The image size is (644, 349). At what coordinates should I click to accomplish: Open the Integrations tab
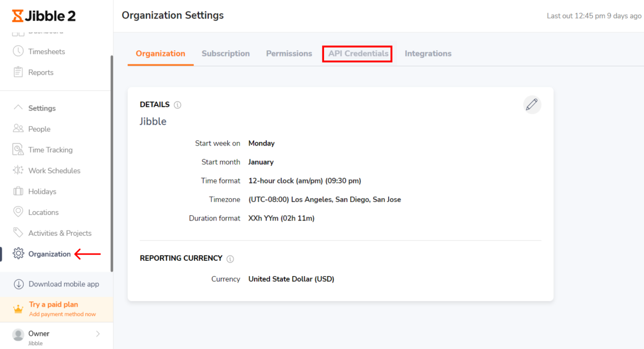pyautogui.click(x=428, y=54)
